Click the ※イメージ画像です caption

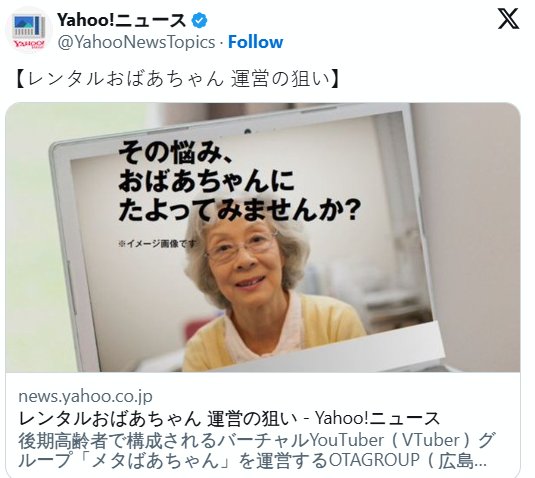pyautogui.click(x=158, y=244)
